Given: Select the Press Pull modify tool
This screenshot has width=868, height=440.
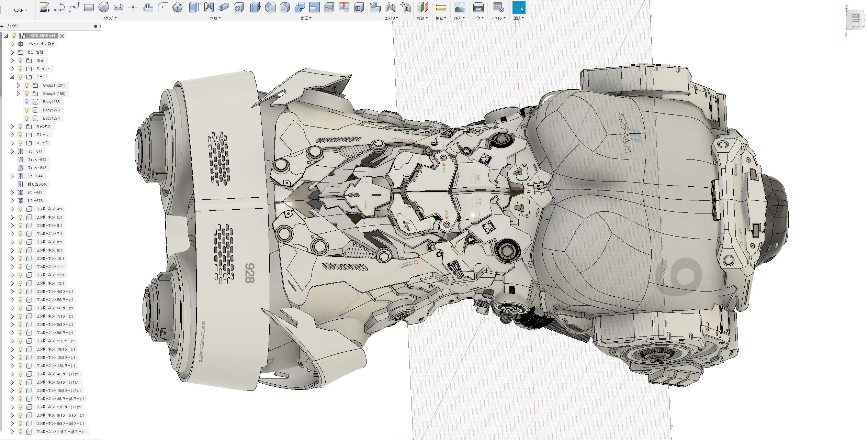Looking at the screenshot, I should pyautogui.click(x=255, y=7).
